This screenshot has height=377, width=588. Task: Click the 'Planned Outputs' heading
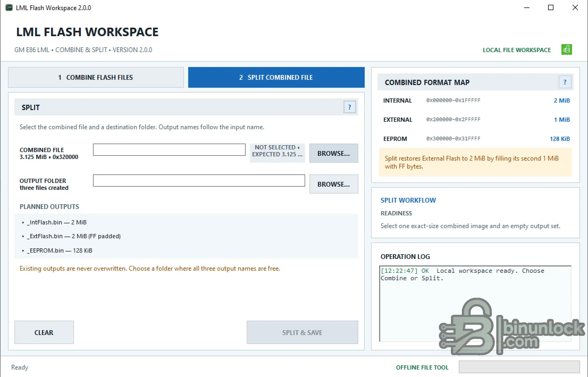pos(49,207)
